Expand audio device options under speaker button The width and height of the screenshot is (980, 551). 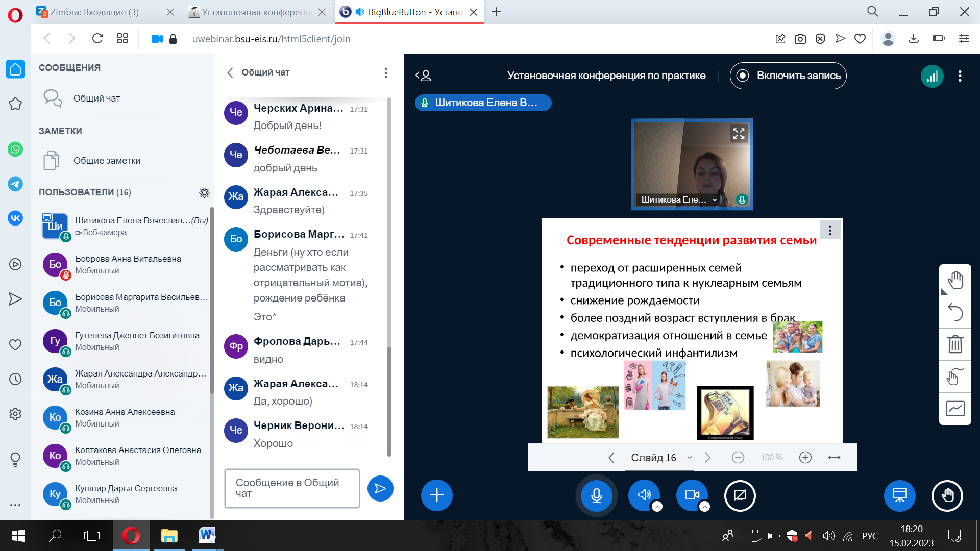[x=657, y=507]
